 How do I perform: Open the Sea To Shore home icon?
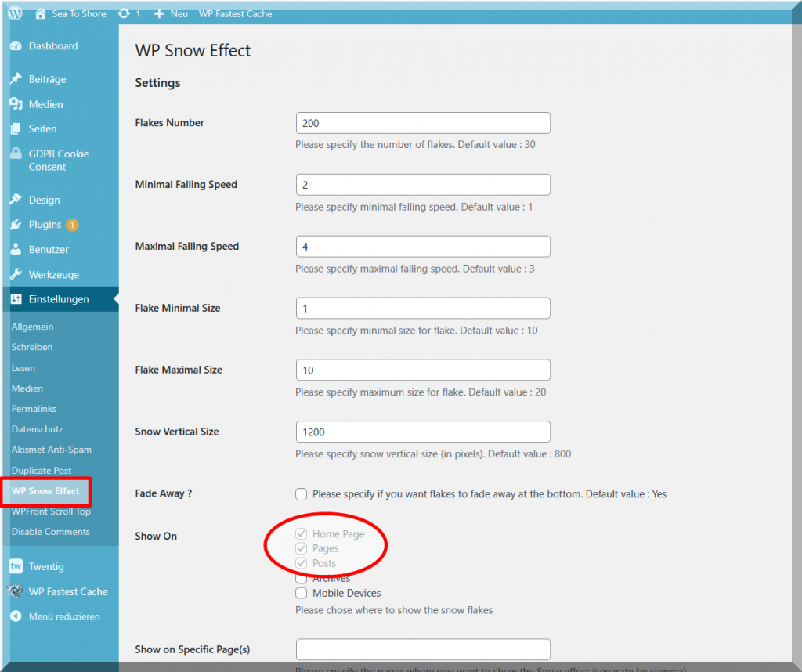point(41,13)
